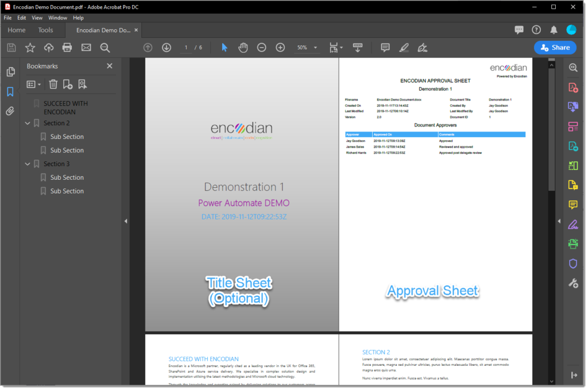Viewport: 588px width, 390px height.
Task: Open the Find text magnifier tool
Action: (105, 48)
